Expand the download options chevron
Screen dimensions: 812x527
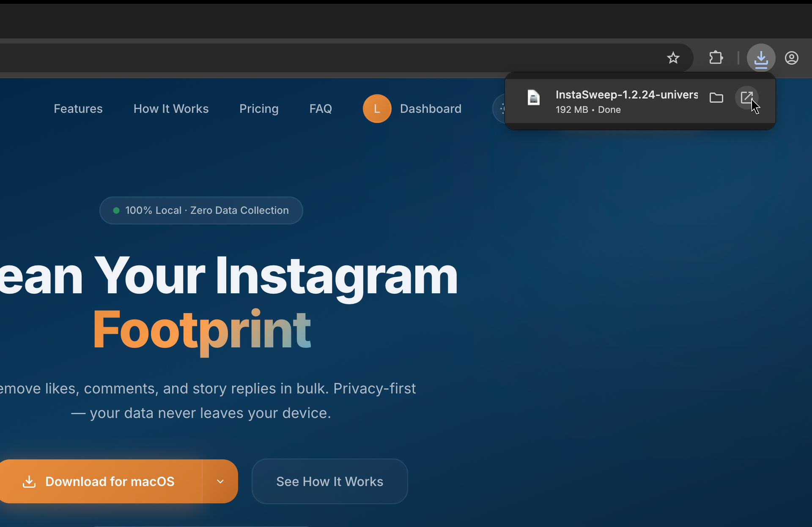pos(220,481)
